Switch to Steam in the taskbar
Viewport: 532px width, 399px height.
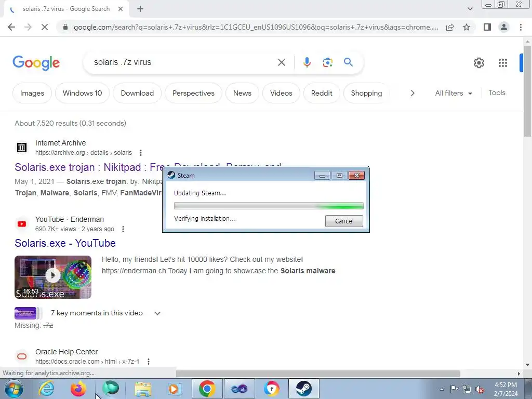(303, 389)
